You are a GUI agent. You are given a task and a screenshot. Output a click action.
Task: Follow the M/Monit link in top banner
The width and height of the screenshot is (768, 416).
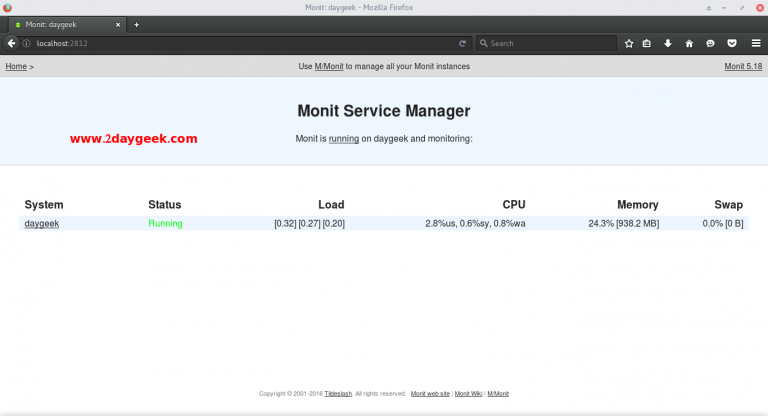click(x=328, y=66)
